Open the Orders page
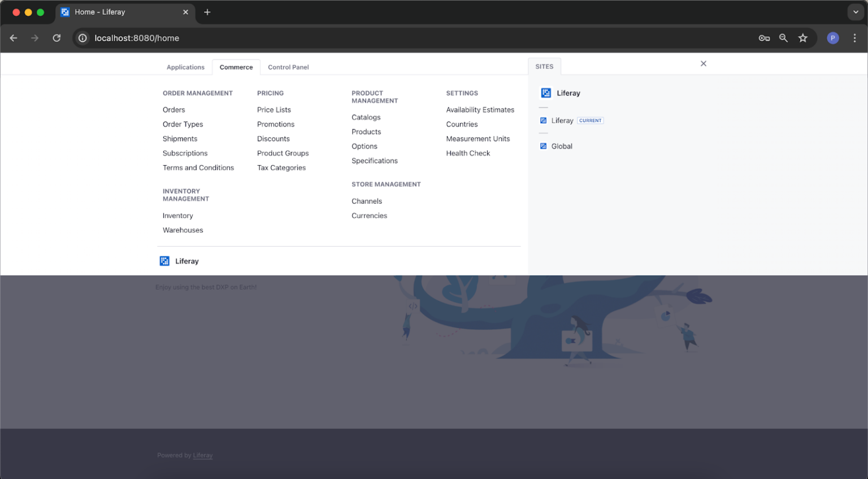The width and height of the screenshot is (868, 479). 173,109
